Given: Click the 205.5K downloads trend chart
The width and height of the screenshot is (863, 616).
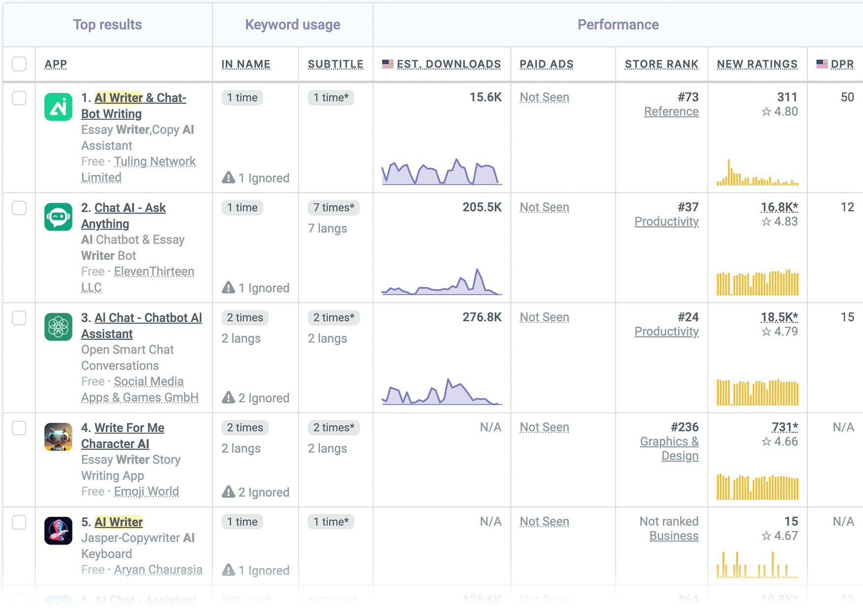Looking at the screenshot, I should (x=442, y=281).
